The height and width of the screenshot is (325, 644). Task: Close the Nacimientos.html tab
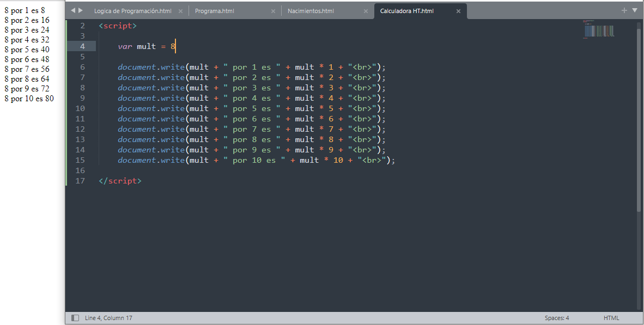pyautogui.click(x=366, y=11)
